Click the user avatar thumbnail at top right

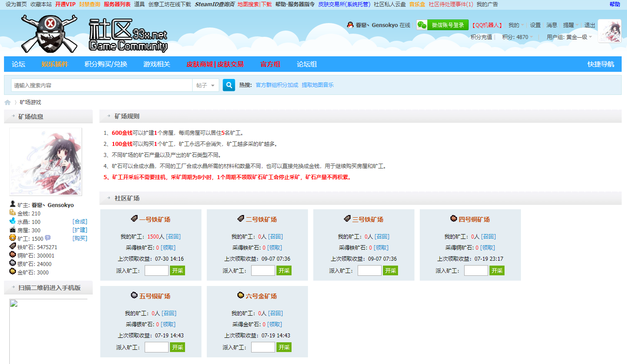(610, 31)
